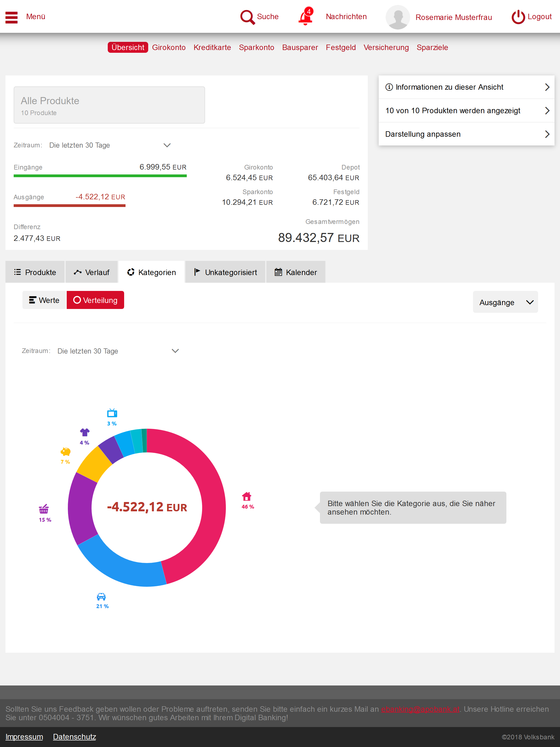Expand the chart Zeitraum dropdown chevron
Screen dimensions: 560x747
pos(175,351)
